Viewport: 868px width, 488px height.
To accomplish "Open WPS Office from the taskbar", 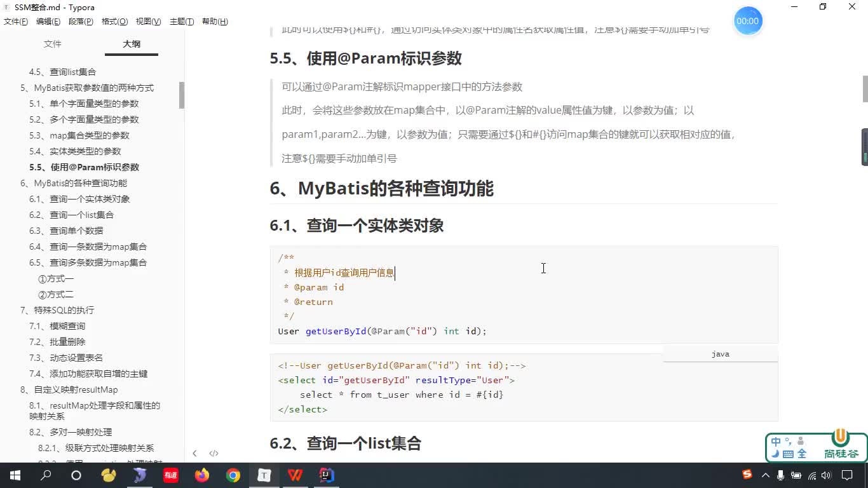I will click(295, 475).
